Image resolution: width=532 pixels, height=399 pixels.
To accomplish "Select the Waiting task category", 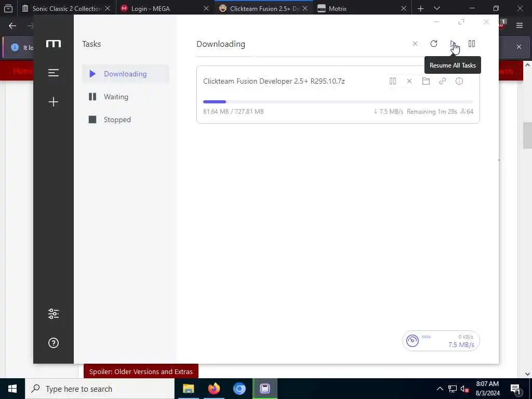I will pos(126,97).
